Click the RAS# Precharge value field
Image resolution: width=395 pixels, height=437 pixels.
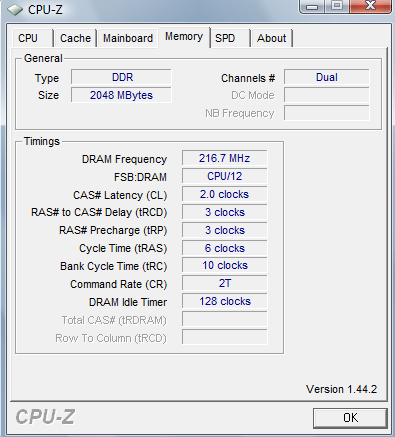[x=224, y=230]
